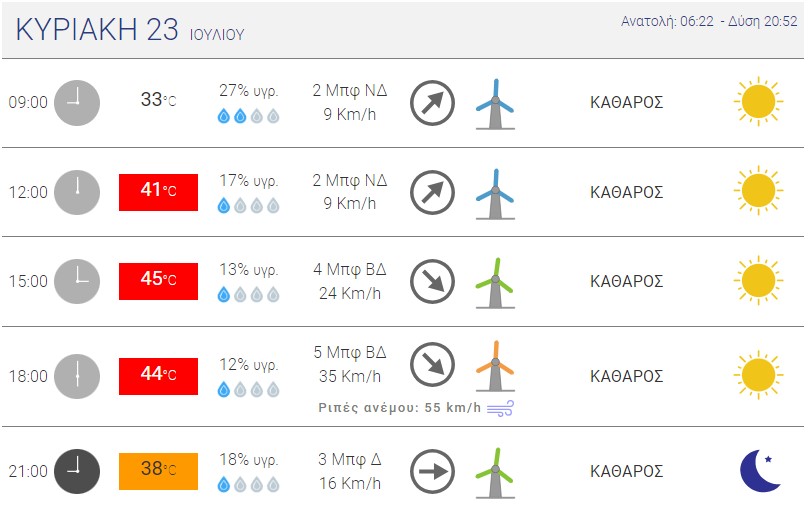
Task: Click the 5 Μπφ ΒΔ wind text
Action: point(350,353)
